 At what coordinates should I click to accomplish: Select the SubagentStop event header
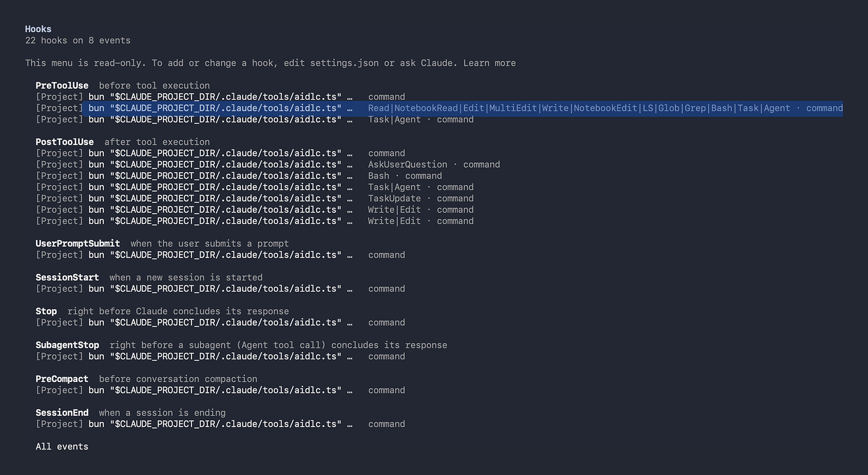pyautogui.click(x=67, y=345)
